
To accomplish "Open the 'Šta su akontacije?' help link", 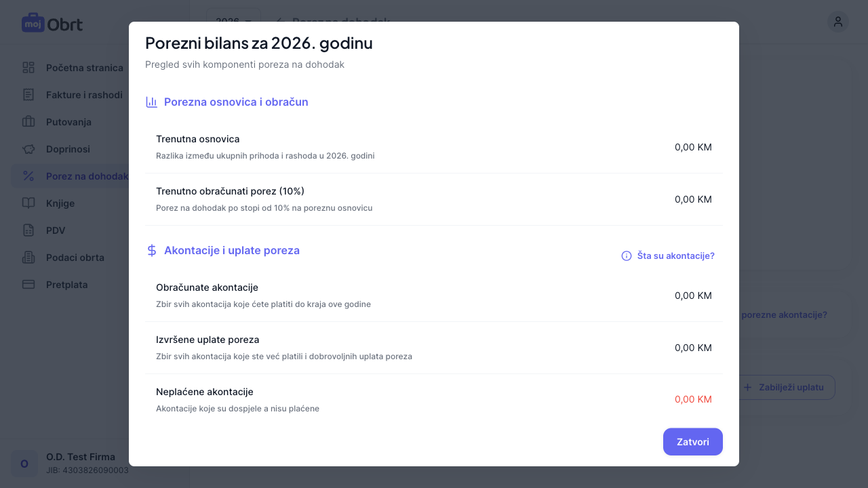I will 675,256.
